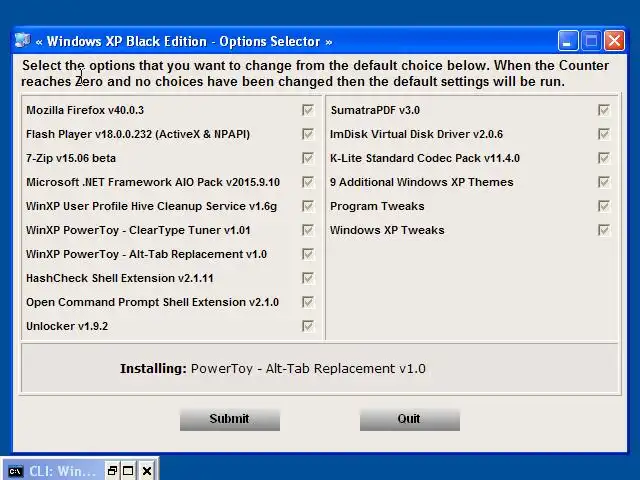640x480 pixels.
Task: Uncheck HashCheck Shell Extension v2.1.11
Action: [x=308, y=278]
